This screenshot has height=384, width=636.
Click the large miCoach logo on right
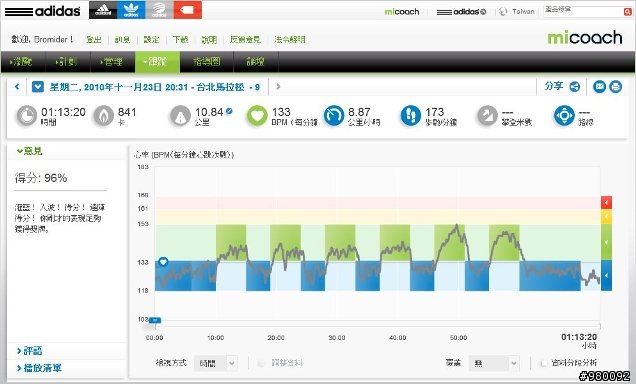tap(584, 38)
